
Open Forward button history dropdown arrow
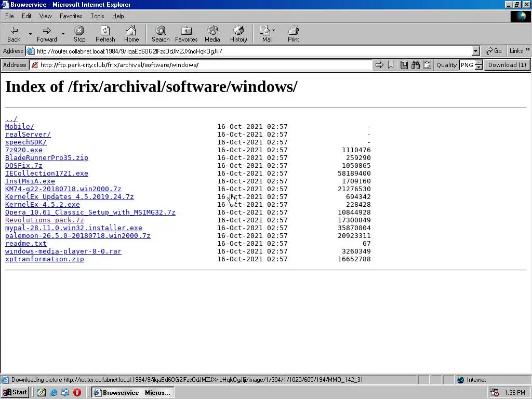pos(63,34)
